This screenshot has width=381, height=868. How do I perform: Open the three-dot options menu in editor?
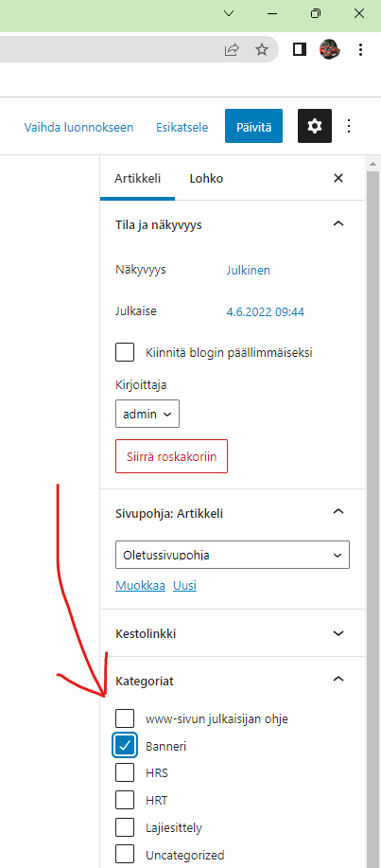pos(348,126)
